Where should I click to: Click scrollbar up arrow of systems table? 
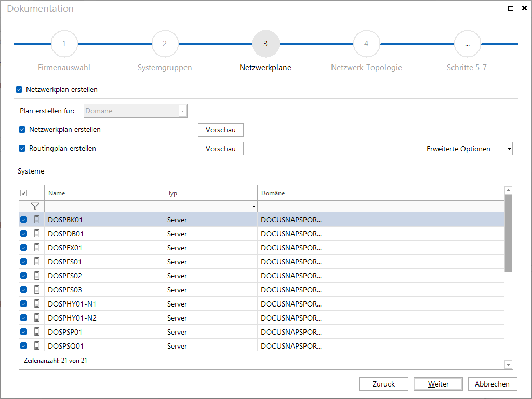[508, 190]
